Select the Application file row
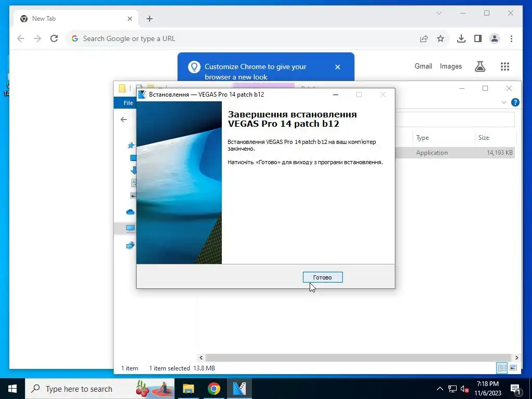 coord(455,153)
